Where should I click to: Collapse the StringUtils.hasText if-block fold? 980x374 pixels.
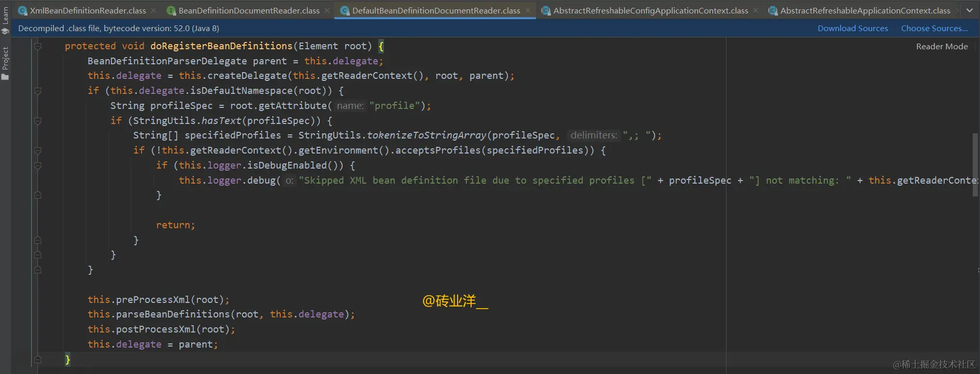pyautogui.click(x=38, y=121)
